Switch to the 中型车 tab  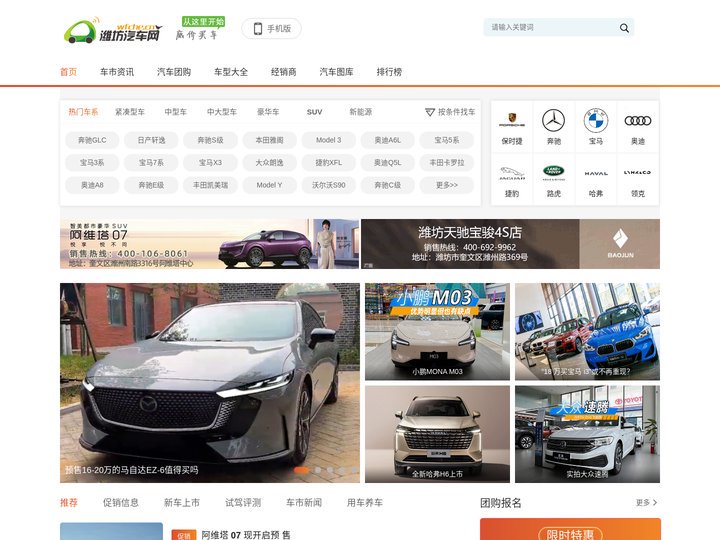pos(175,112)
